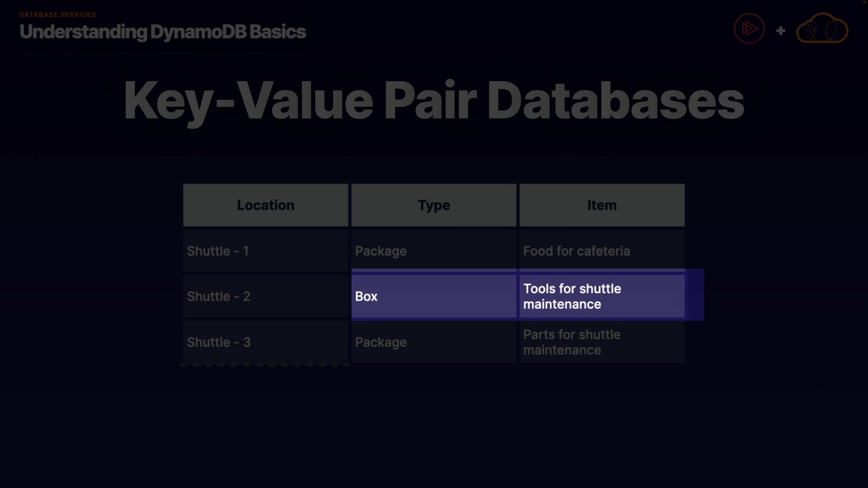Image resolution: width=868 pixels, height=488 pixels.
Task: Click the dashed line under Shuttle - 3
Action: click(265, 365)
